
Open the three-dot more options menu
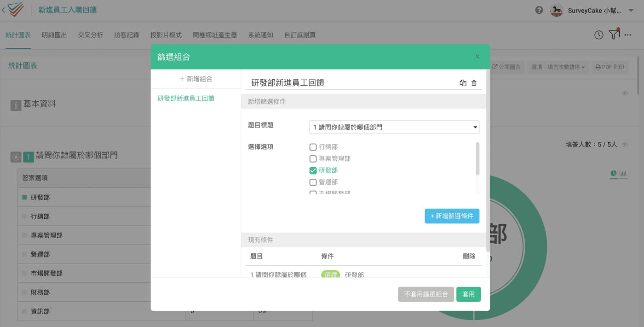click(628, 35)
